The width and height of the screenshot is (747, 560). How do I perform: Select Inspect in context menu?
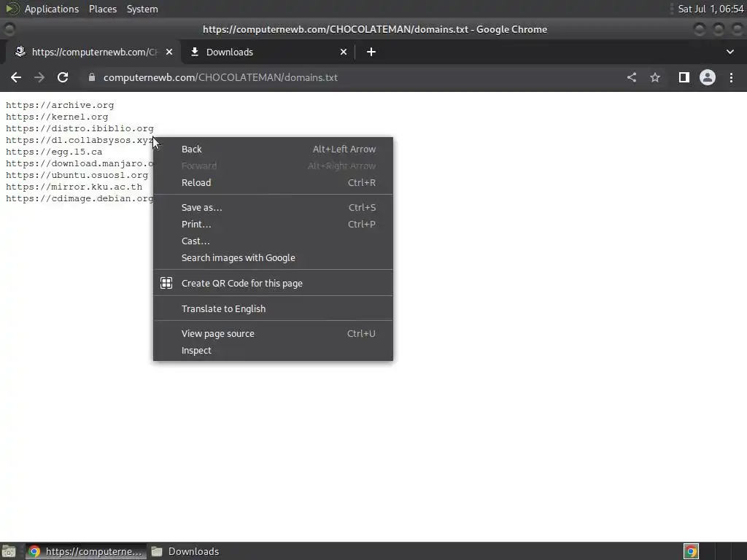[273, 351]
